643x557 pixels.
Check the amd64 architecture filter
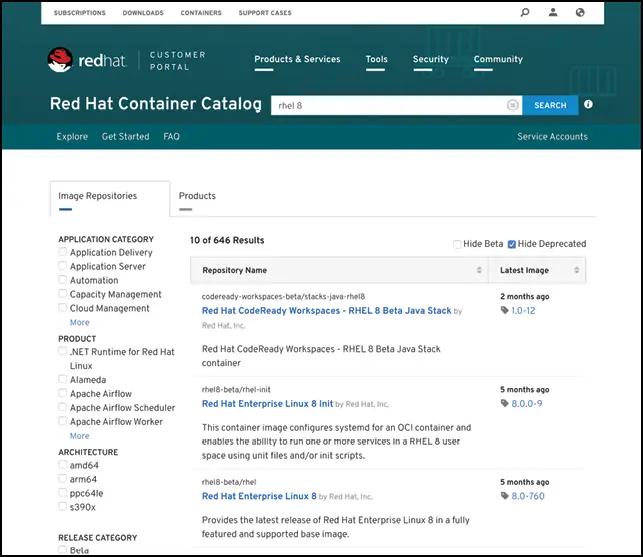click(63, 465)
